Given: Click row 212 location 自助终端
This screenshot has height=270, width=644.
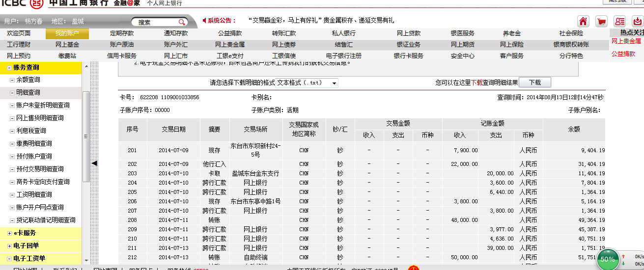Looking at the screenshot, I should pos(255,257).
